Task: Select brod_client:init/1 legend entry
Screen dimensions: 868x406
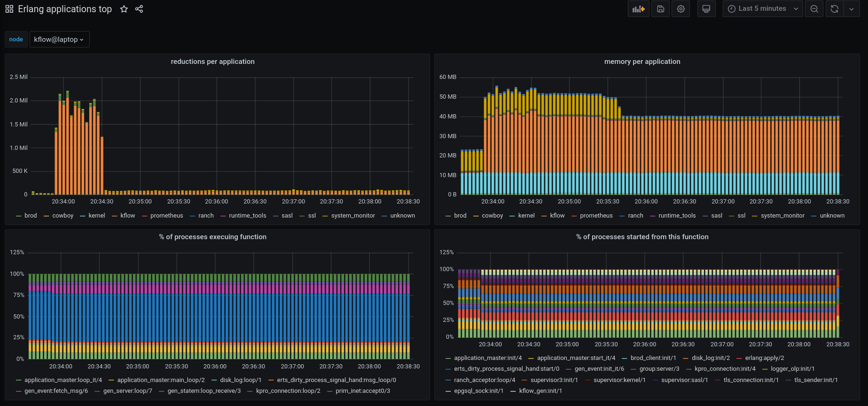Action: [653, 358]
